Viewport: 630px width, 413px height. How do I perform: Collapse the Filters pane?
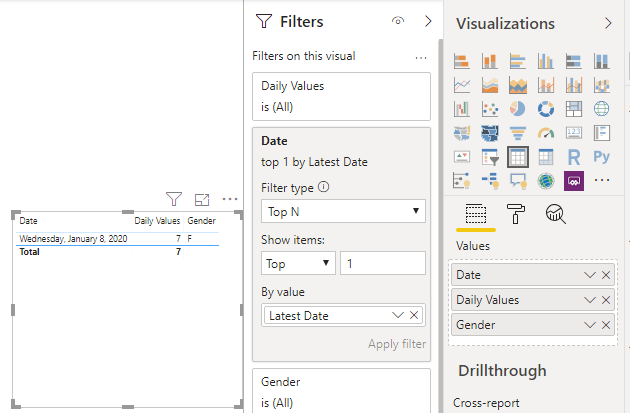428,21
